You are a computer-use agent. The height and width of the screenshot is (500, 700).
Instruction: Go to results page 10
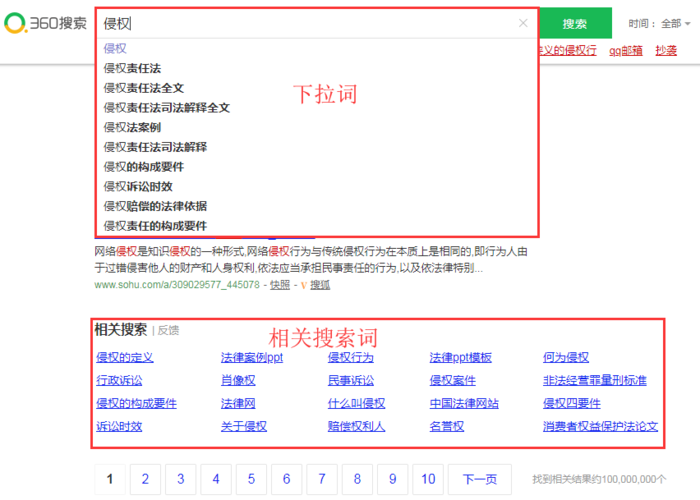(428, 479)
